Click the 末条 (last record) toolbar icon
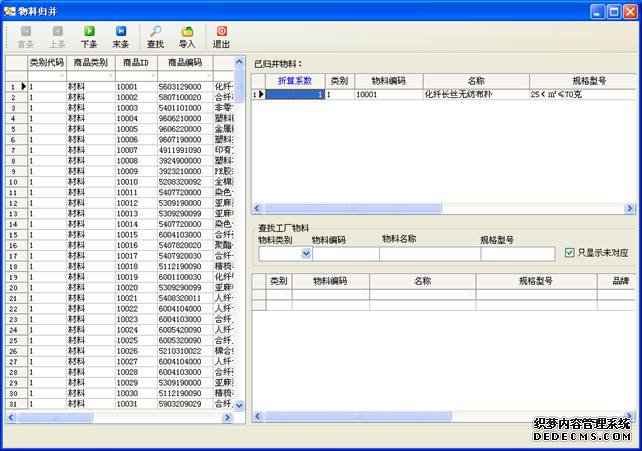This screenshot has width=642, height=451. tap(120, 37)
